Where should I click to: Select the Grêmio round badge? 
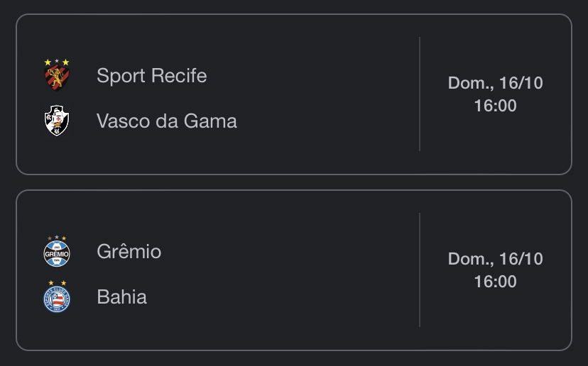pos(57,254)
